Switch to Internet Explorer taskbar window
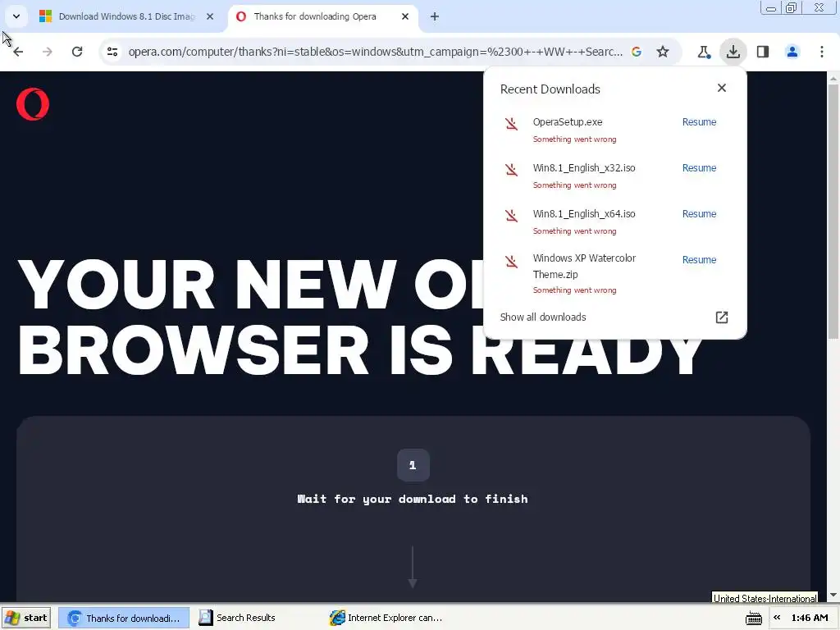Viewport: 840px width, 630px height. point(387,618)
